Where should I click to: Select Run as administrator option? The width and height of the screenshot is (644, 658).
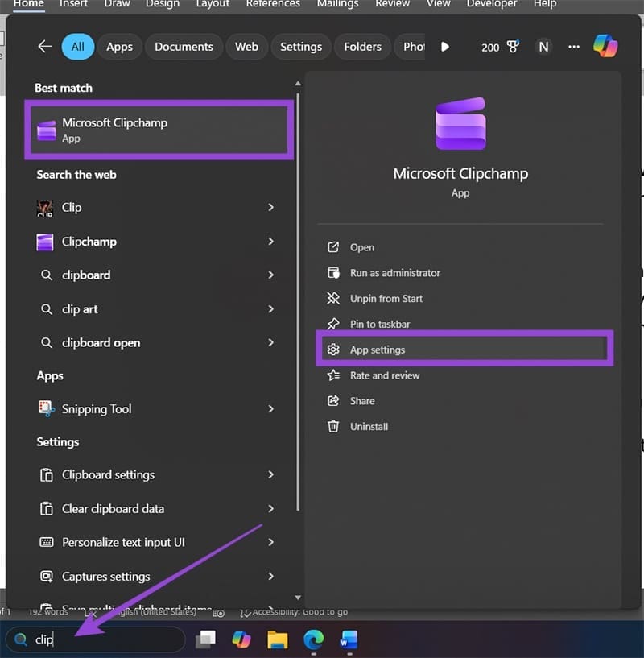point(394,273)
